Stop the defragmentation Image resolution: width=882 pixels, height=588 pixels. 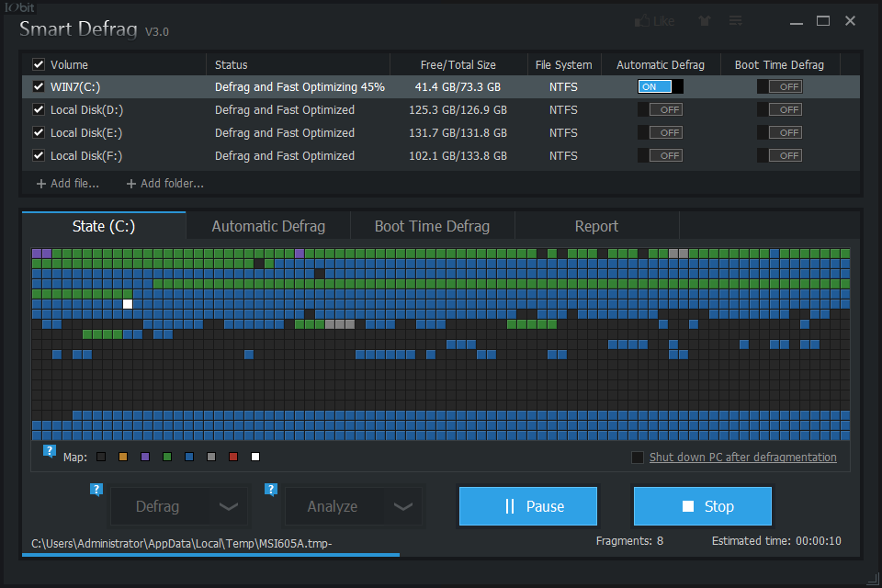pos(703,506)
